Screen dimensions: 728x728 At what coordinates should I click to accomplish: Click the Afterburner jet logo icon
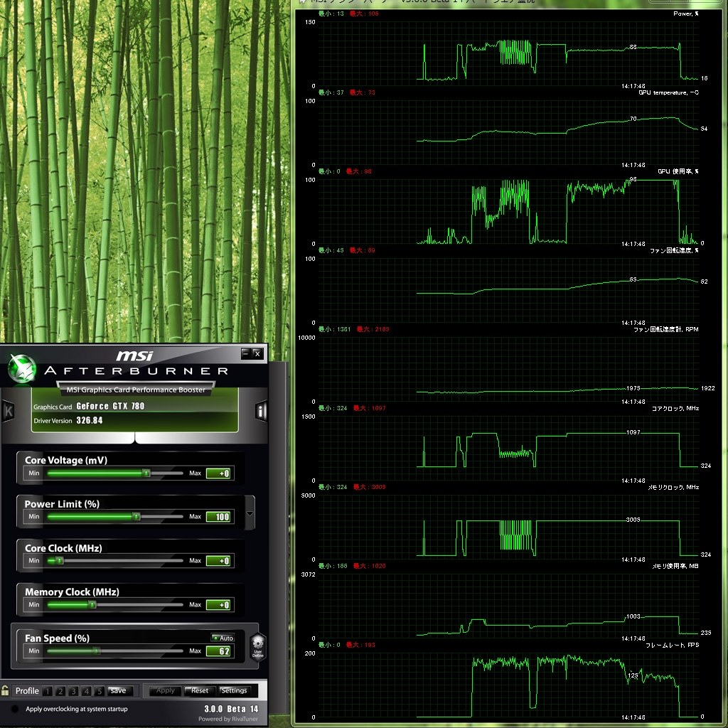(22, 369)
